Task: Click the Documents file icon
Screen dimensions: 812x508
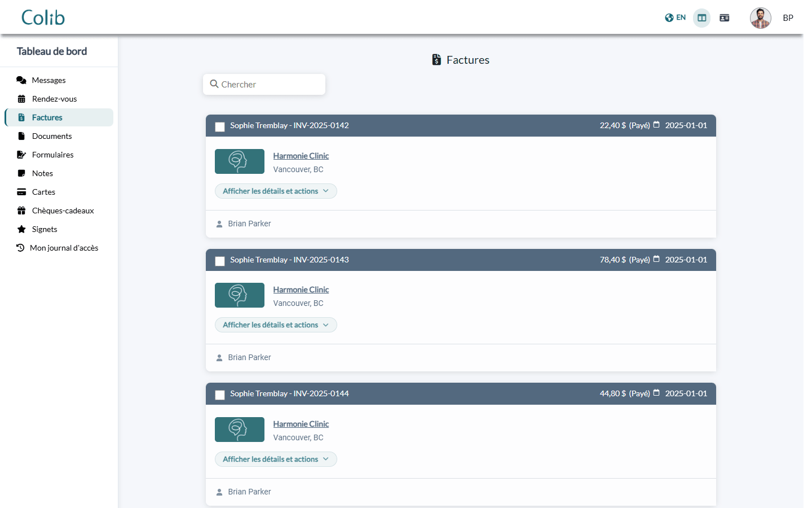Action: tap(21, 136)
